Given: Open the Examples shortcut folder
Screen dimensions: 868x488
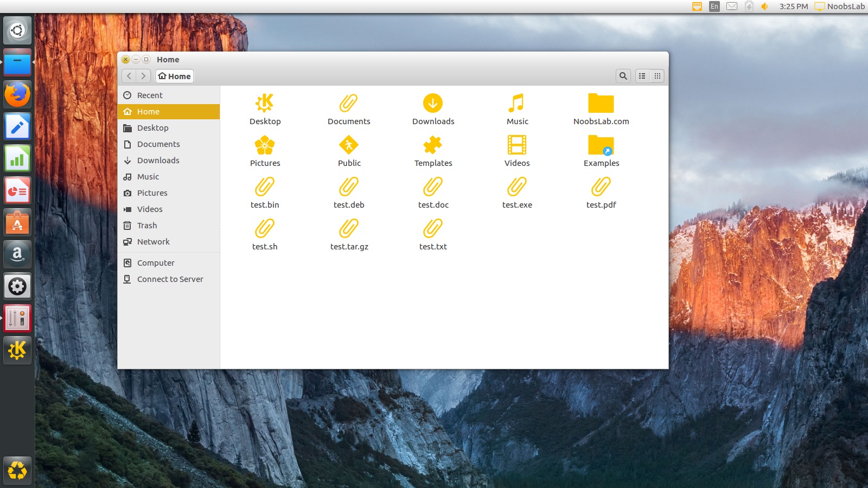Looking at the screenshot, I should point(601,145).
